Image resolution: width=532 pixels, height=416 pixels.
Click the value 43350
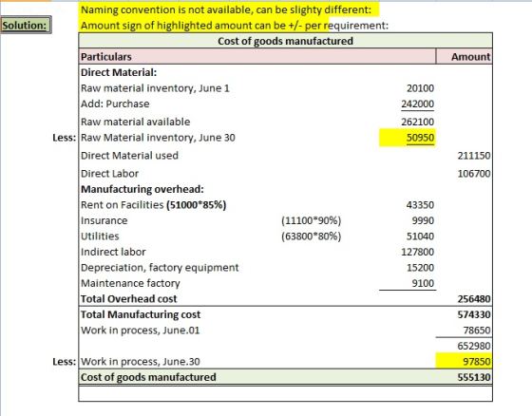pyautogui.click(x=420, y=205)
